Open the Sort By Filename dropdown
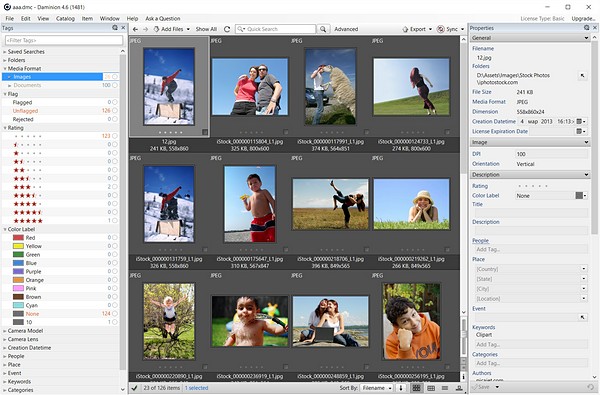This screenshot has width=600, height=395. (377, 388)
